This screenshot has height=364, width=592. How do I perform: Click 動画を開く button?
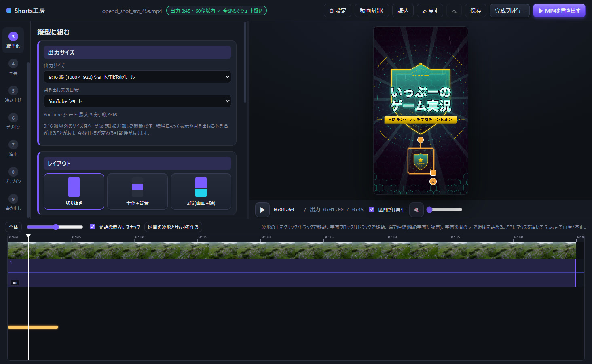point(372,11)
